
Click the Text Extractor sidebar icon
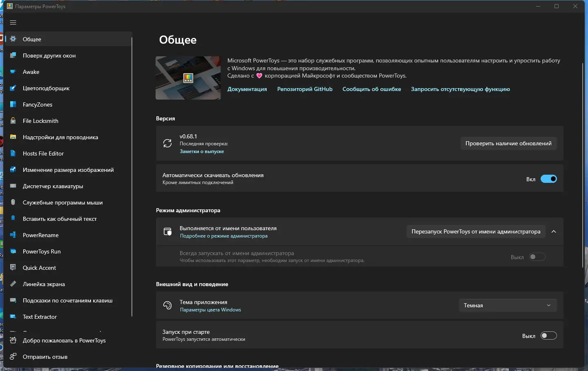(13, 317)
